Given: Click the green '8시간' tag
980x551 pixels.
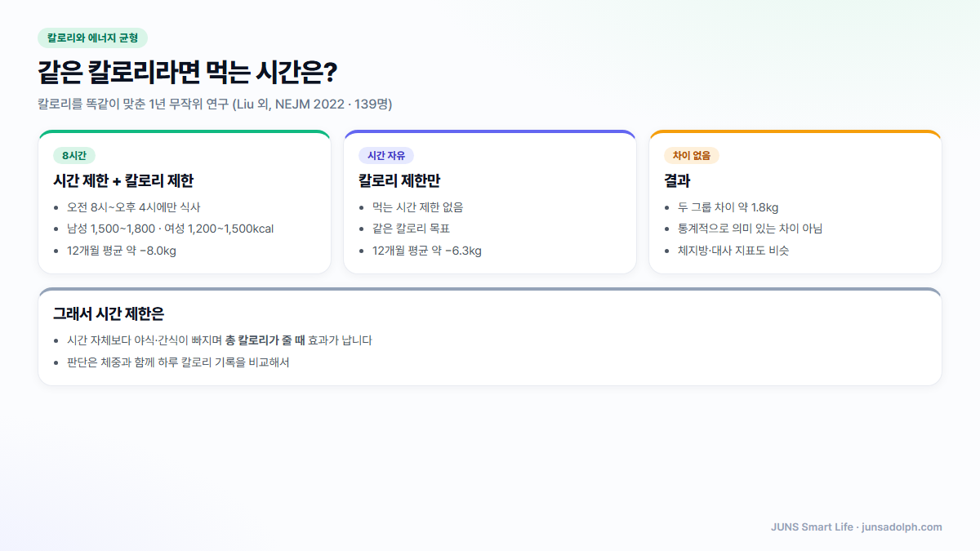Looking at the screenshot, I should tap(74, 155).
